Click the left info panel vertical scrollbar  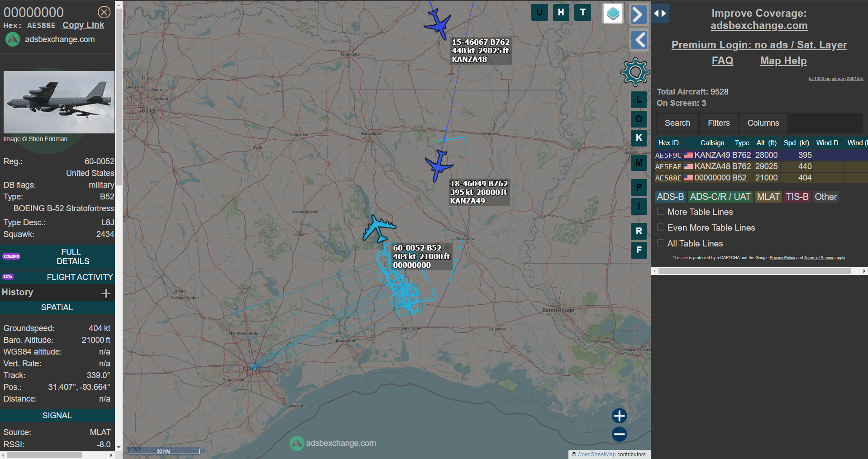point(119,97)
